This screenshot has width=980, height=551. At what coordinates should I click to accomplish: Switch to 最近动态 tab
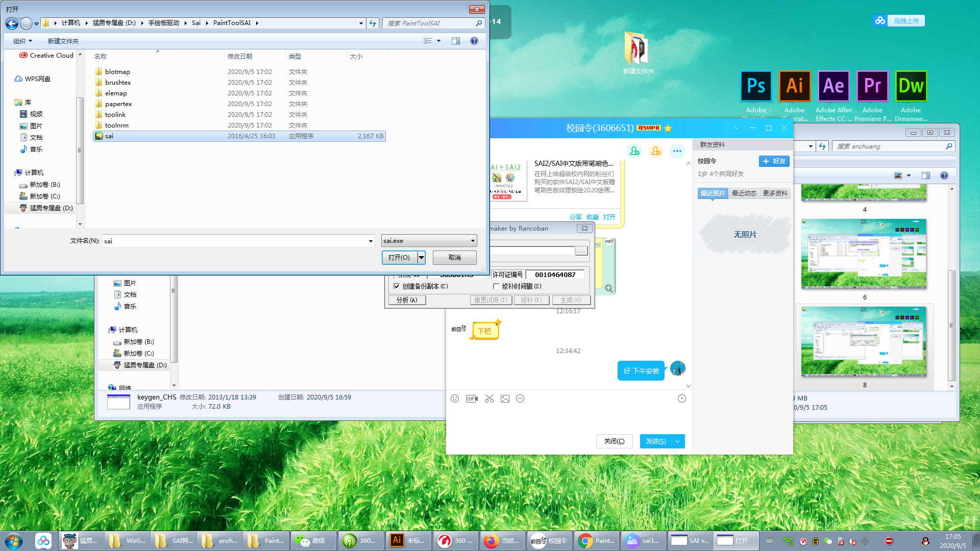pyautogui.click(x=744, y=193)
